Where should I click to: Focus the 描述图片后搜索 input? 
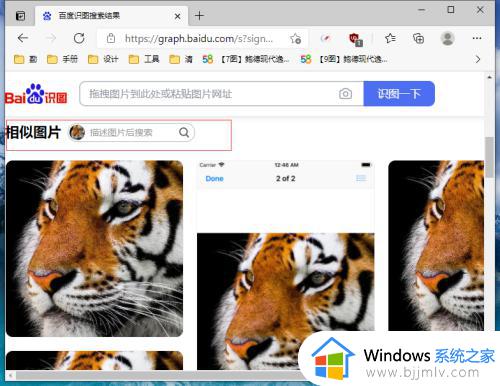(130, 133)
